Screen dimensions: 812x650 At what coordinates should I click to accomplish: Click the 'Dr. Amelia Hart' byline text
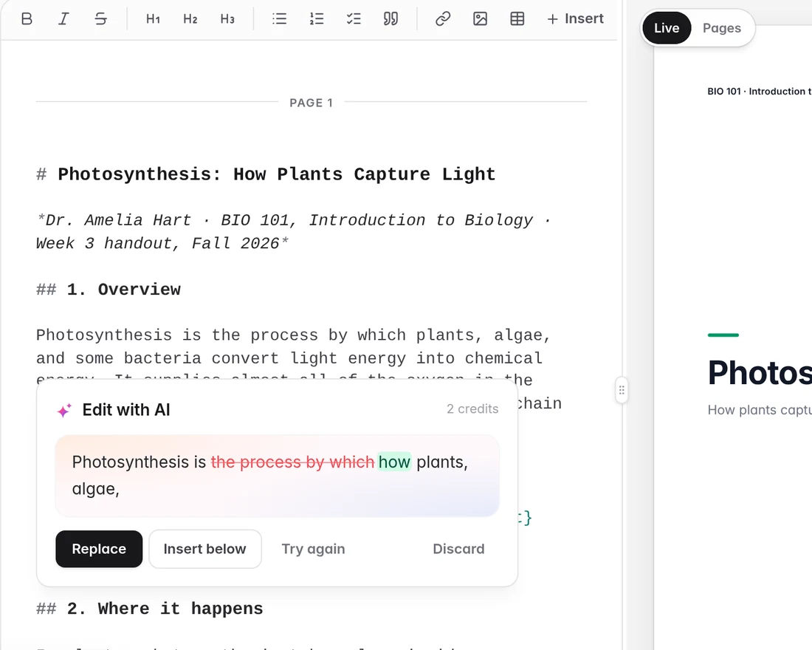tap(119, 220)
